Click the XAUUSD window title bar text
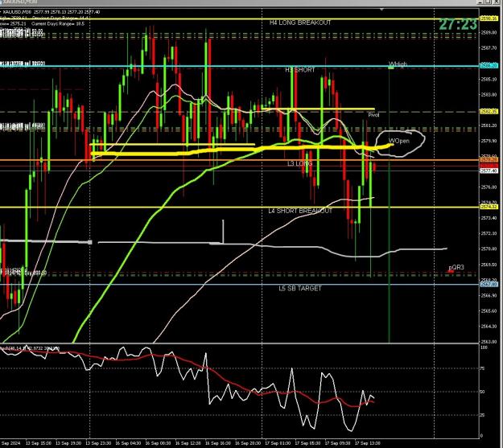 [x=19, y=2]
